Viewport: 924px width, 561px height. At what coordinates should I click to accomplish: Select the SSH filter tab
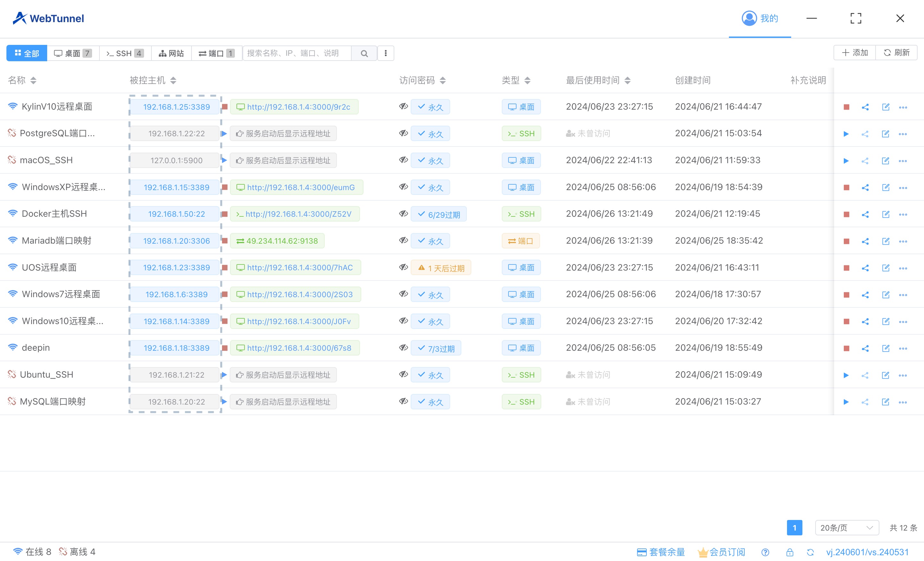click(x=125, y=53)
